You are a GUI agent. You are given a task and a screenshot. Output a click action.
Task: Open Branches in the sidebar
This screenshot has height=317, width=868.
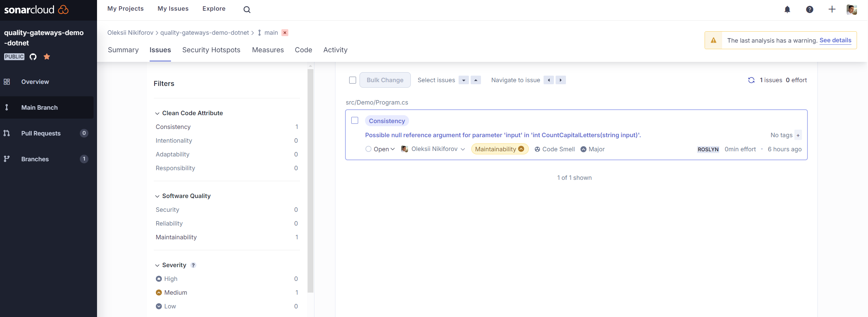point(47,159)
